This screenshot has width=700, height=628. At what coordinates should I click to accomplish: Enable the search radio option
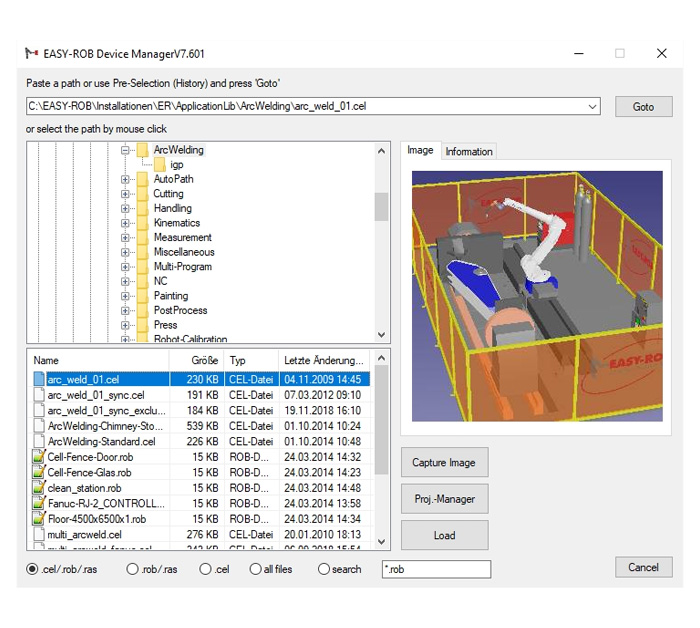pos(323,569)
